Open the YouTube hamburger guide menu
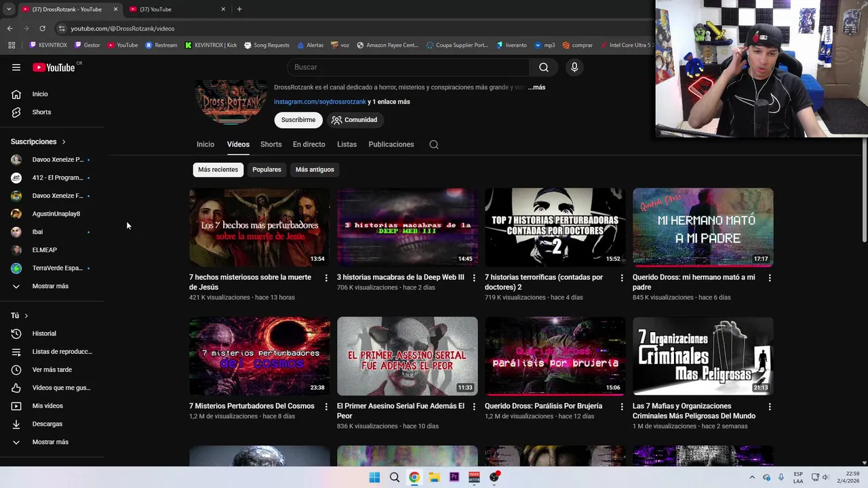Screen dimensions: 868x488 [16, 67]
